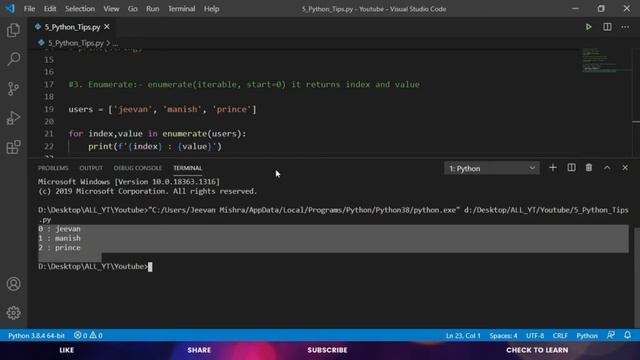The height and width of the screenshot is (360, 640).
Task: Open the Extensions view
Action: point(13,147)
